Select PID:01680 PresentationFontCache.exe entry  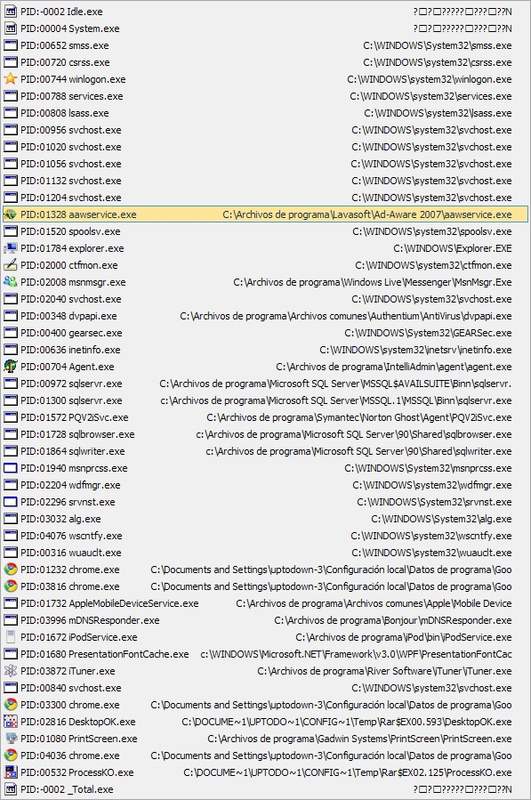pos(265,654)
